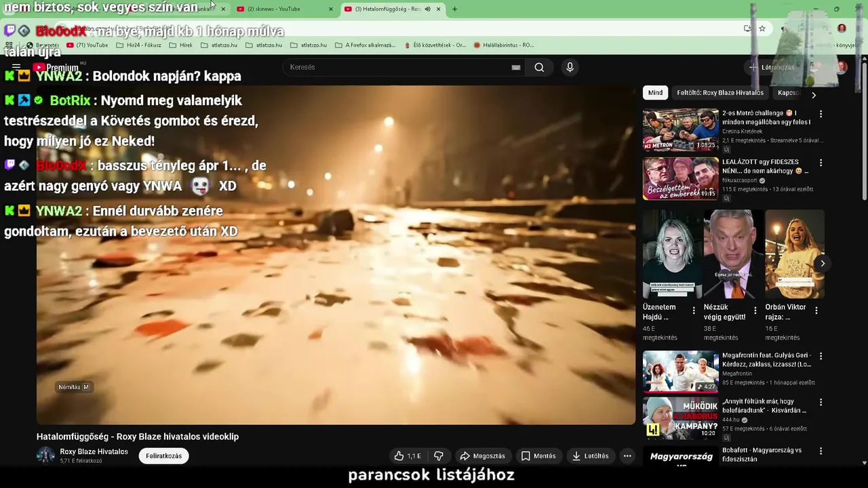Open Annyit féltünk már 444.hu video
Viewport: 868px width, 488px height.
(680, 418)
